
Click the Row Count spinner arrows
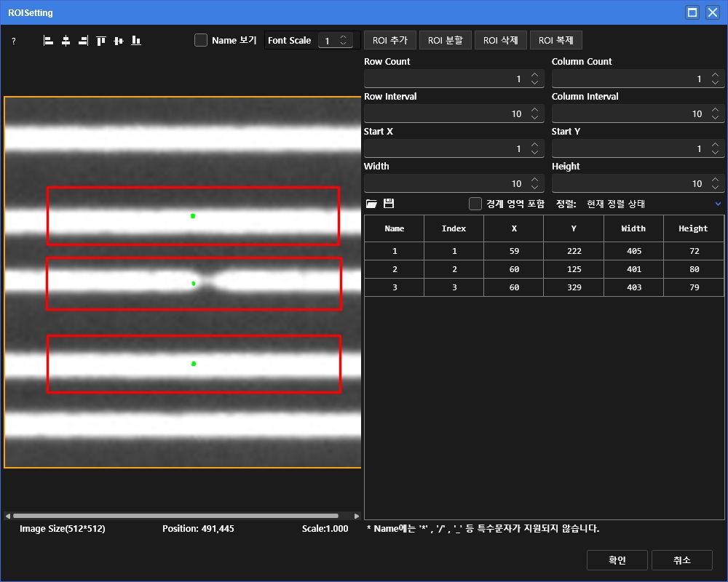[535, 79]
